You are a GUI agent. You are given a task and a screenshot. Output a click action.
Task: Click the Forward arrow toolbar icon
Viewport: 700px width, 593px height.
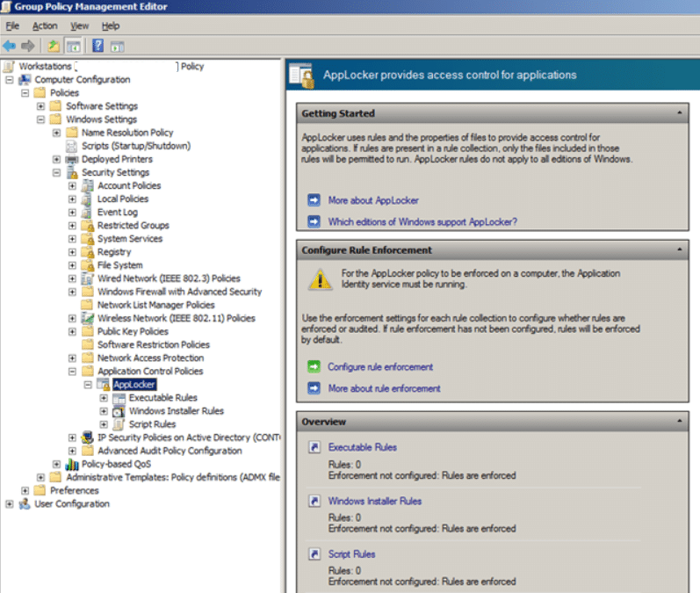[28, 46]
